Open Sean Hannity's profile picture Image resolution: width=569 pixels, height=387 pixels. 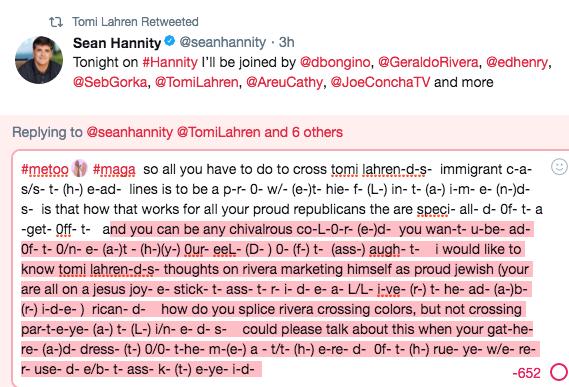[x=39, y=60]
